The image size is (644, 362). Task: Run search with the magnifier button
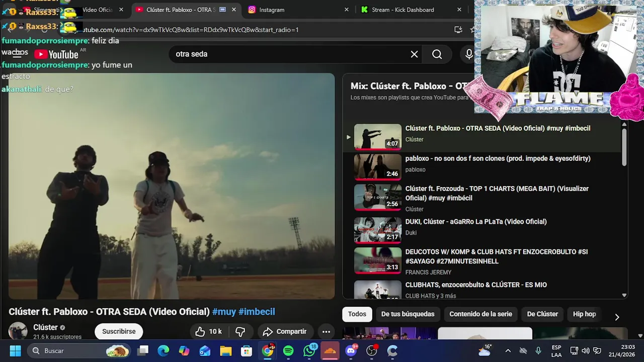click(437, 54)
